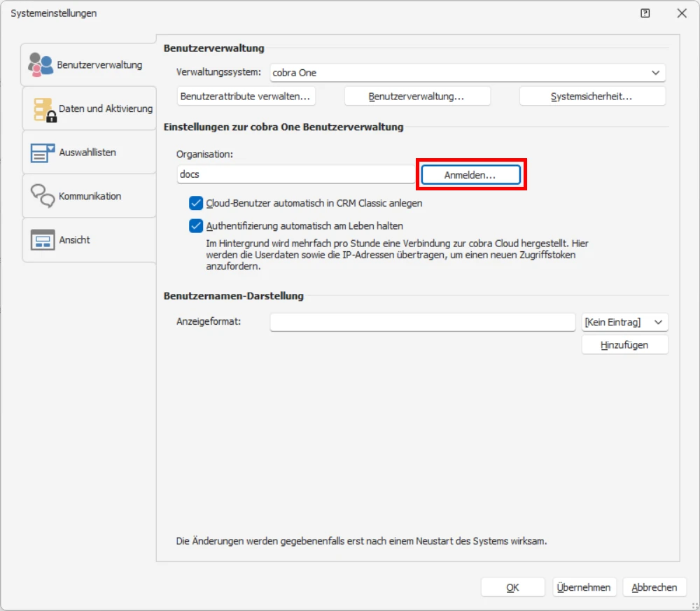Open the help question mark in title bar

(645, 13)
